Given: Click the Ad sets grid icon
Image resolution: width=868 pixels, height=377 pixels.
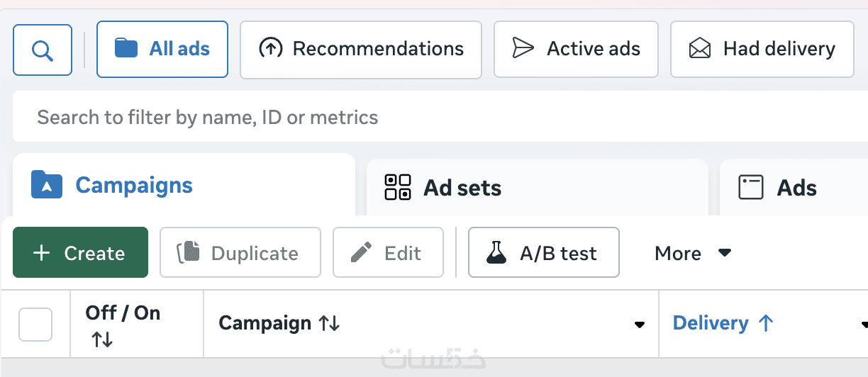Looking at the screenshot, I should point(398,188).
